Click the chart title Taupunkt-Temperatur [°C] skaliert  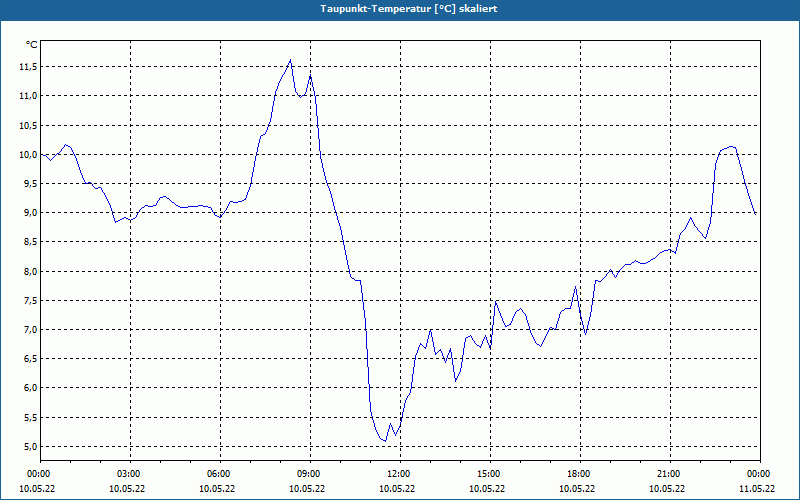409,9
